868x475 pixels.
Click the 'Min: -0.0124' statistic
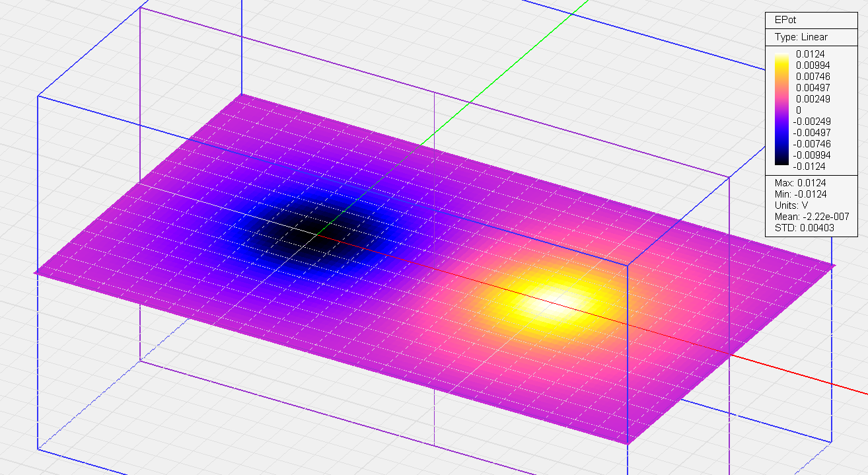point(801,194)
